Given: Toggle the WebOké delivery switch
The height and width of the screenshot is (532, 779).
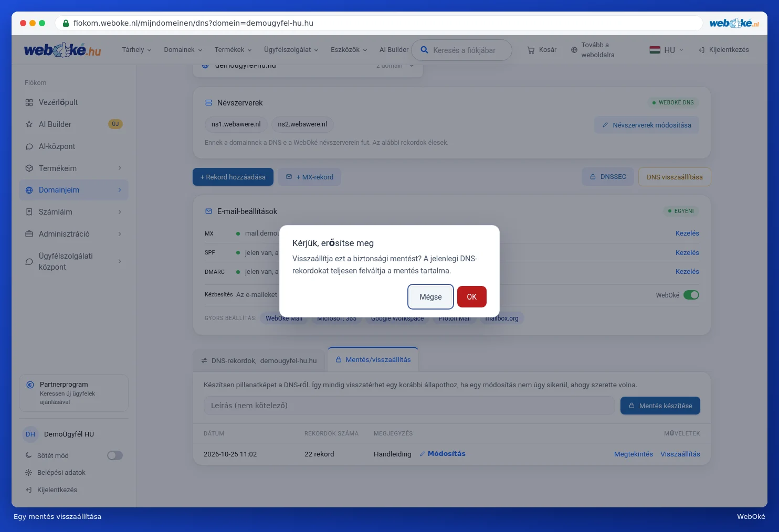Looking at the screenshot, I should click(x=691, y=295).
